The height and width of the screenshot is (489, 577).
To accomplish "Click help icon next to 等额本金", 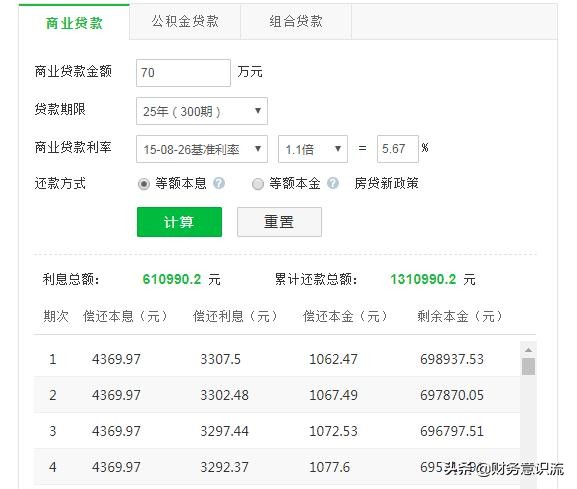I will (333, 183).
